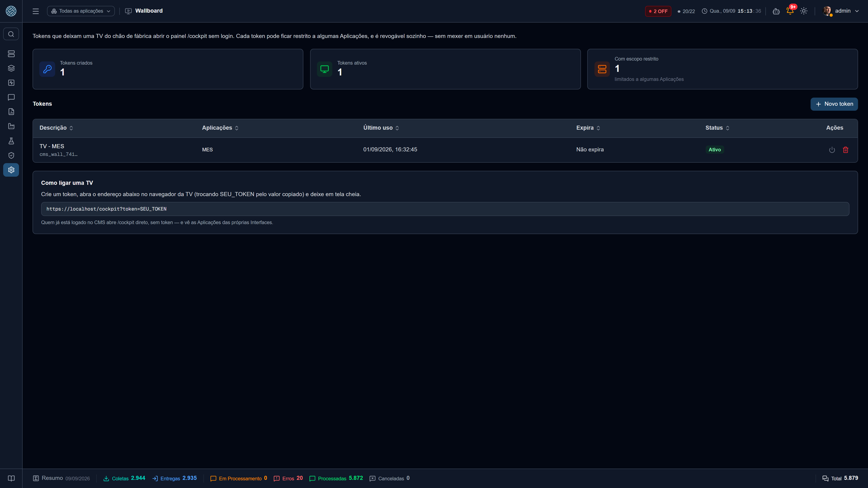
Task: Select the cockpit URL code field
Action: (445, 209)
